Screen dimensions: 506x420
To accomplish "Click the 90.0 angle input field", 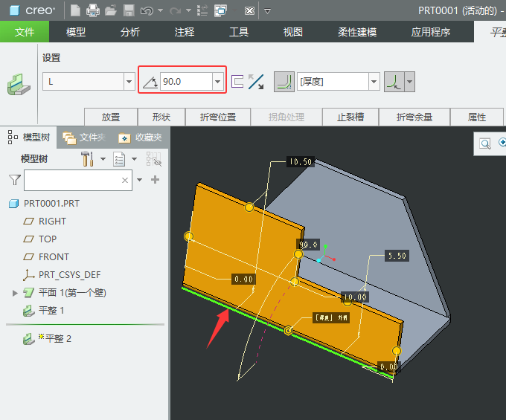I will [186, 82].
